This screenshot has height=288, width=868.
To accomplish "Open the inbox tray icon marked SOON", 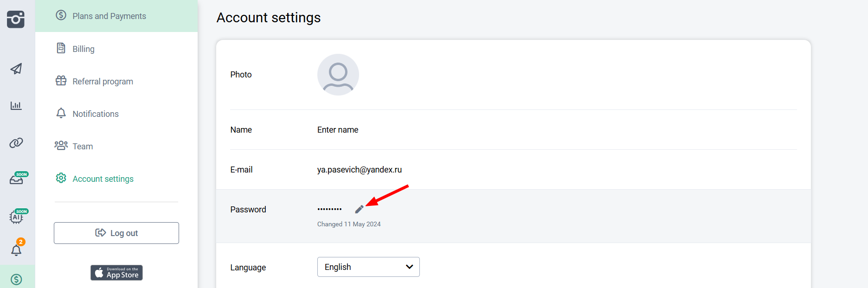I will 18,178.
